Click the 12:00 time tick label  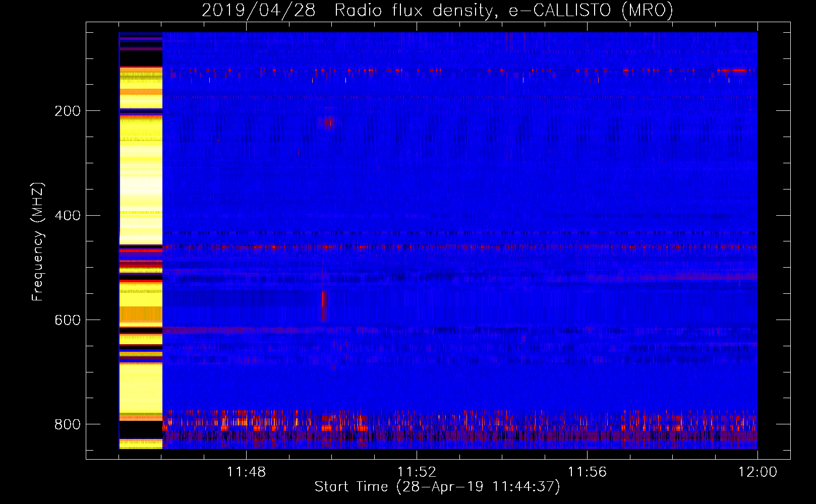(757, 472)
